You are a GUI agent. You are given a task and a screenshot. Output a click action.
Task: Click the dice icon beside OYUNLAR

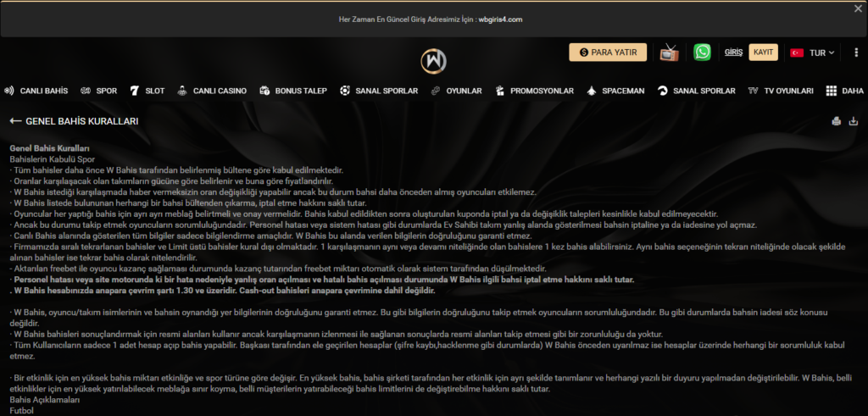pos(436,91)
